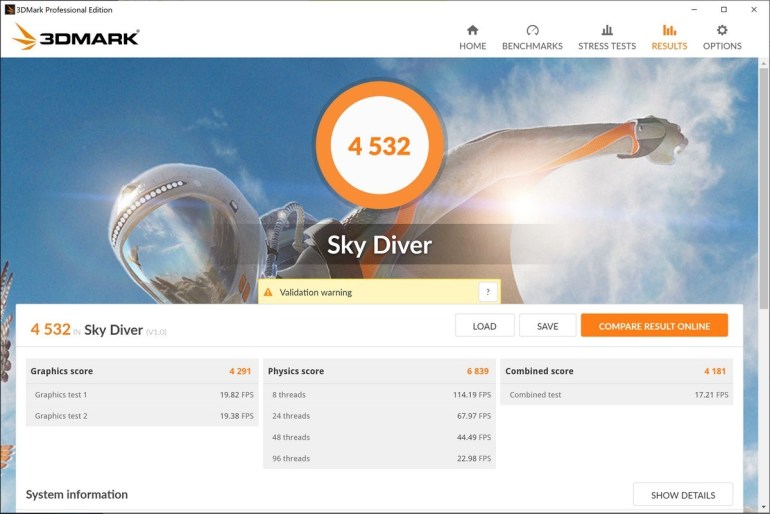The height and width of the screenshot is (514, 770).
Task: Click the 3DMark app icon in title bar
Action: pos(9,9)
